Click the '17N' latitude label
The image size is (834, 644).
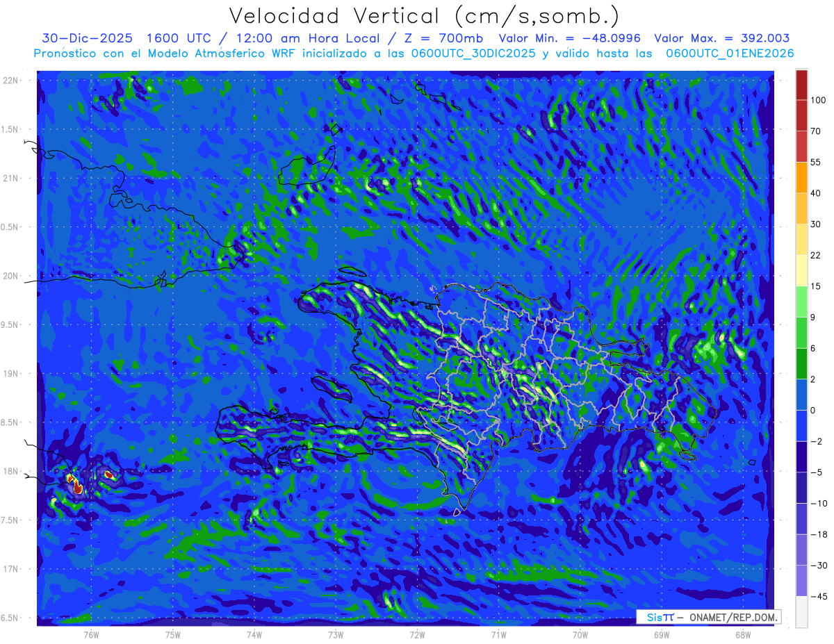tap(11, 569)
